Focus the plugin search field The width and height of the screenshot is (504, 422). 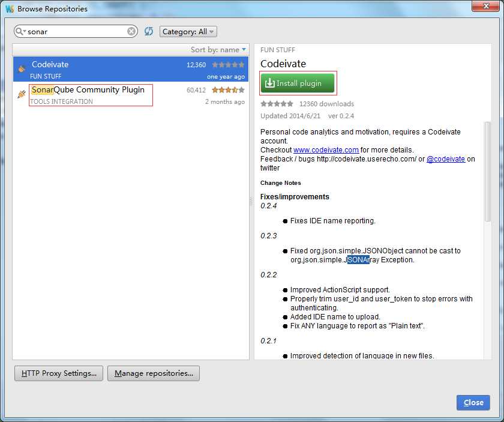76,31
